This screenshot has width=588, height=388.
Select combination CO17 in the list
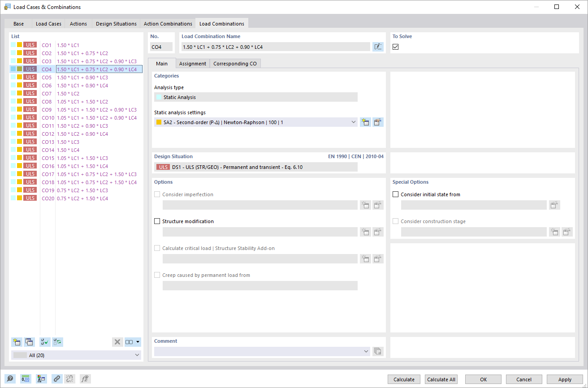point(90,174)
